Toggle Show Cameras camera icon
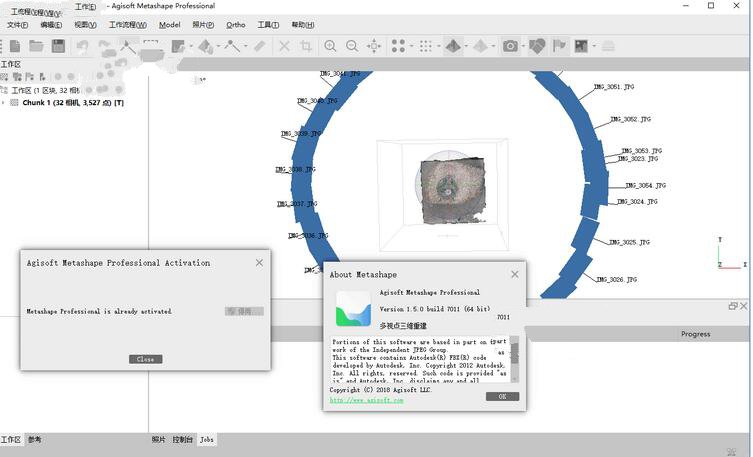The width and height of the screenshot is (753, 457). point(510,46)
